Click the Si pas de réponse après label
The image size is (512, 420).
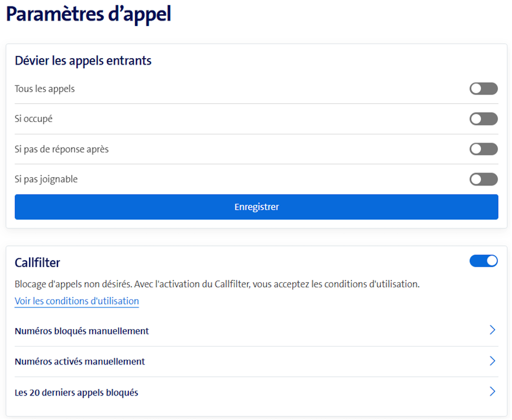pyautogui.click(x=62, y=149)
